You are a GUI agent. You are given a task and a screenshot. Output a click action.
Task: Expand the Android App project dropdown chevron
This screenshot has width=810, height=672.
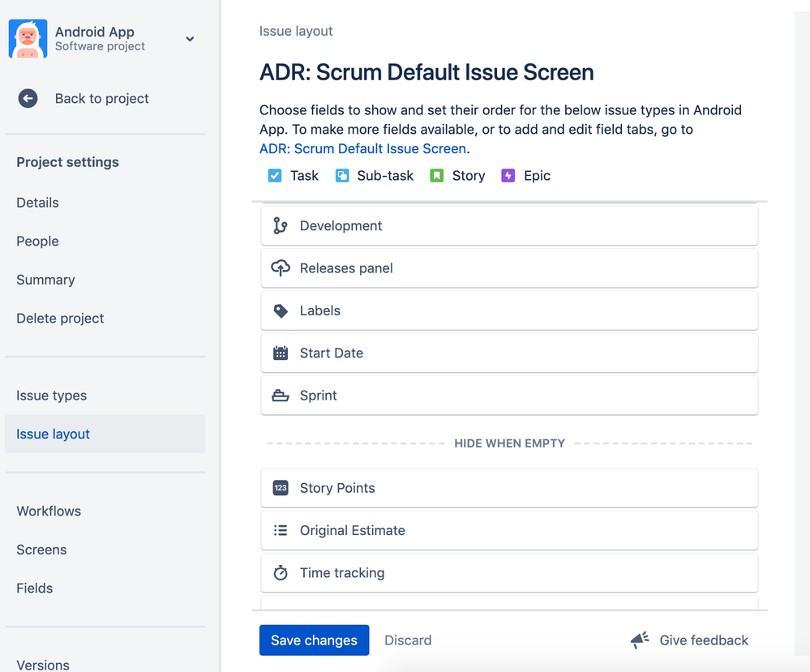190,39
